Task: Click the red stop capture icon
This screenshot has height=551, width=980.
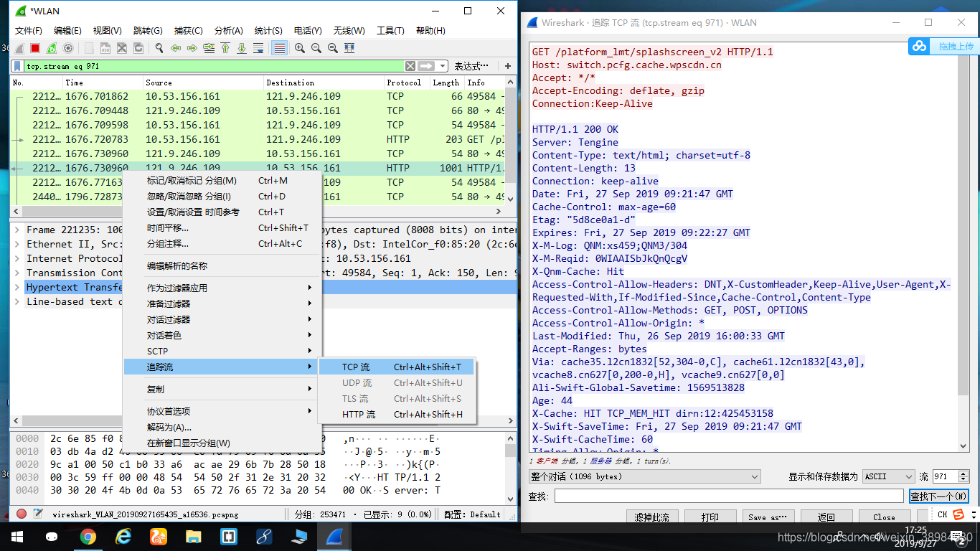Action: click(34, 48)
